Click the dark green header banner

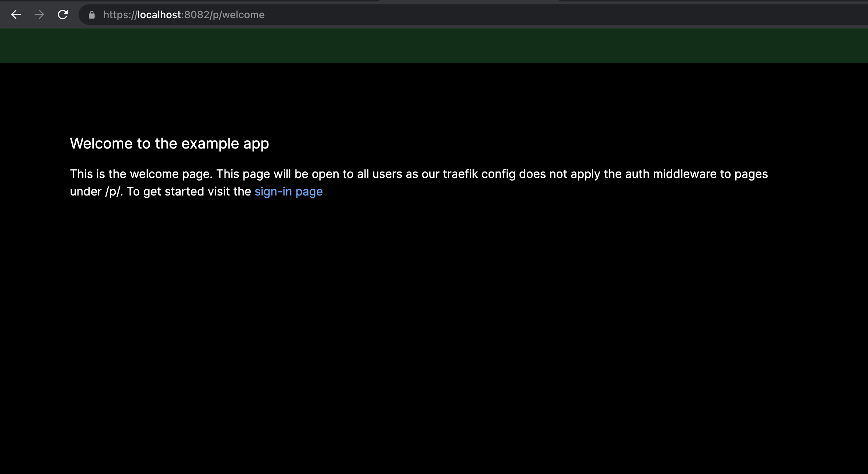coord(434,46)
